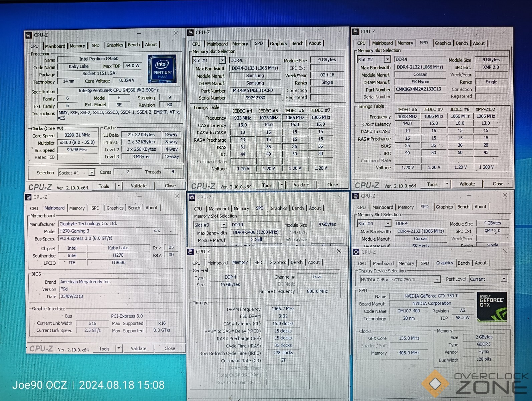532x401 pixels.
Task: Open the Bench tab in the Slot #4 window
Action: (x=463, y=207)
